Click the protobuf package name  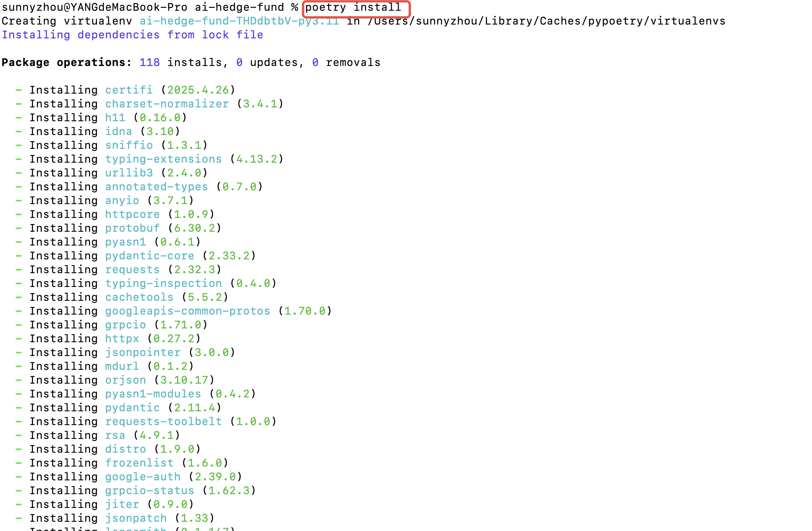132,228
